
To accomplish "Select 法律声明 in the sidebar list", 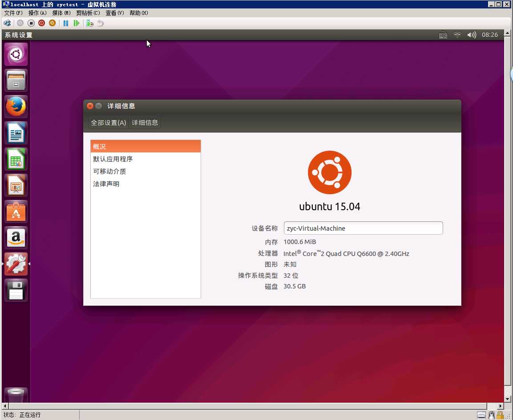I will pyautogui.click(x=145, y=184).
